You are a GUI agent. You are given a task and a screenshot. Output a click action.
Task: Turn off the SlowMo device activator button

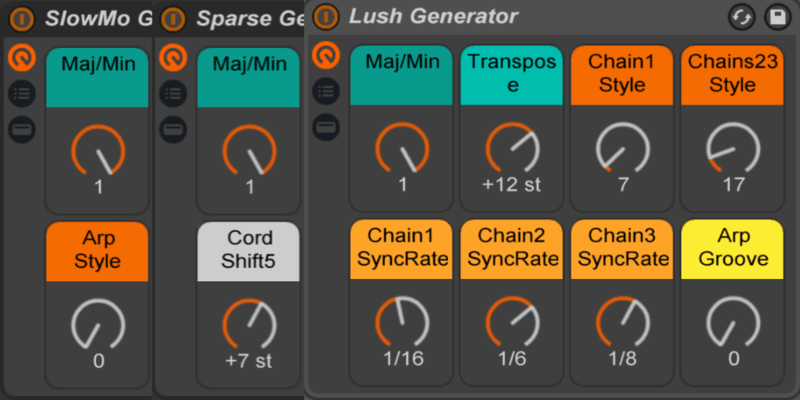(x=21, y=19)
